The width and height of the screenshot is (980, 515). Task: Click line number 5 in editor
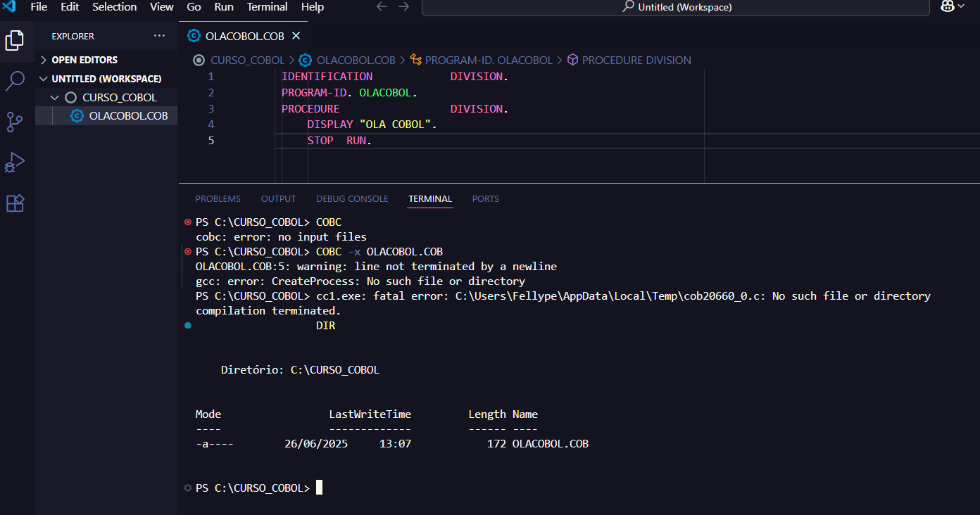[211, 141]
